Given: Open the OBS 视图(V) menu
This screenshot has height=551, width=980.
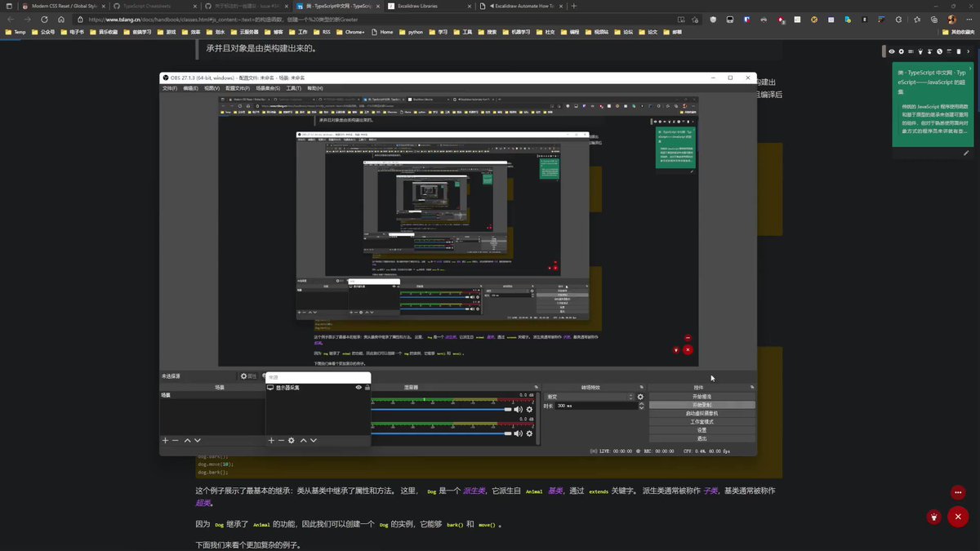Looking at the screenshot, I should coord(212,88).
